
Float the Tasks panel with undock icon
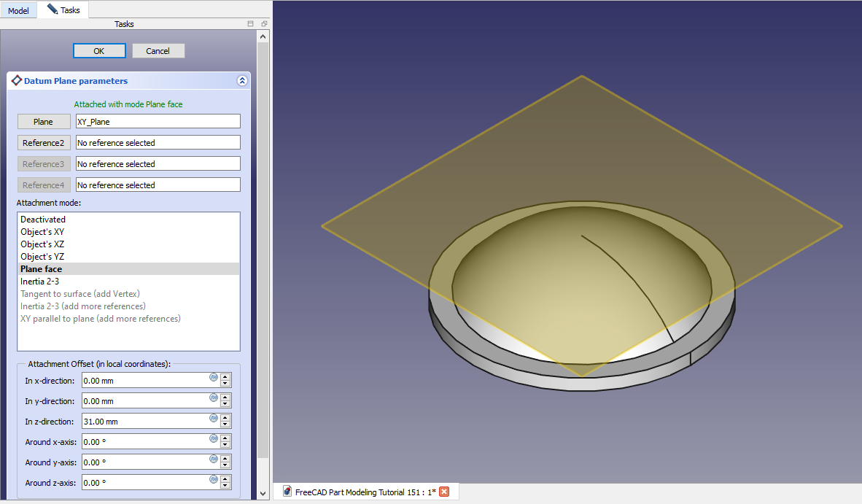pos(264,24)
